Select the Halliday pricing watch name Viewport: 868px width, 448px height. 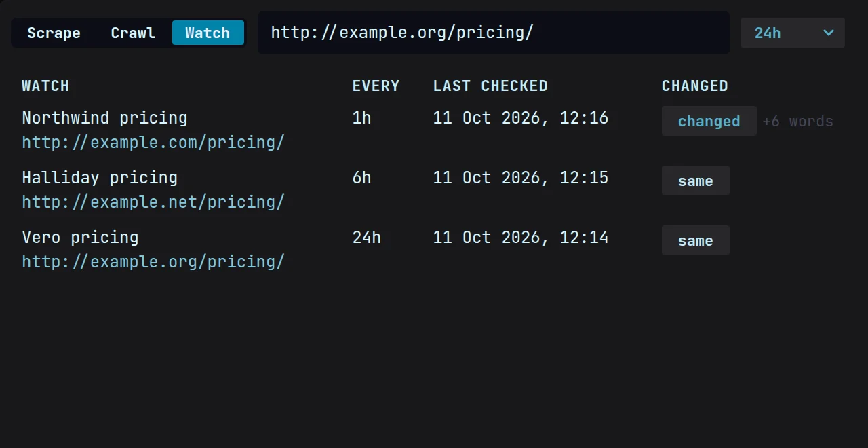[100, 178]
